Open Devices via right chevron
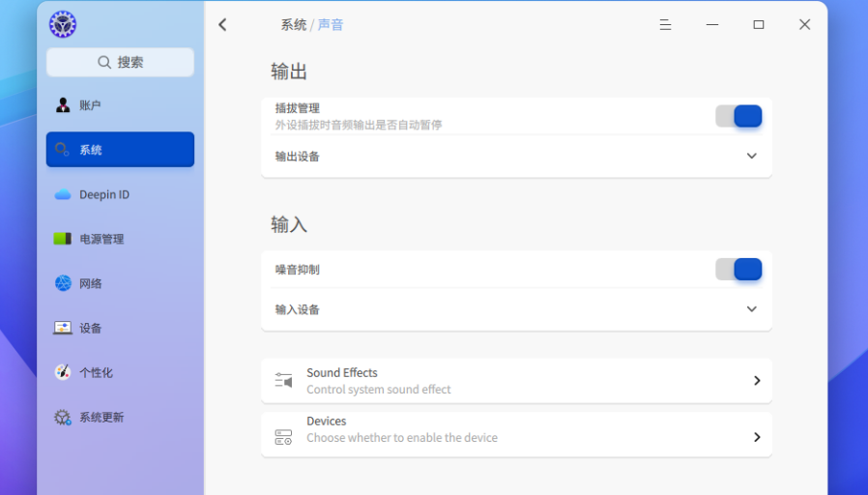Screen dimensions: 868x495 757,437
